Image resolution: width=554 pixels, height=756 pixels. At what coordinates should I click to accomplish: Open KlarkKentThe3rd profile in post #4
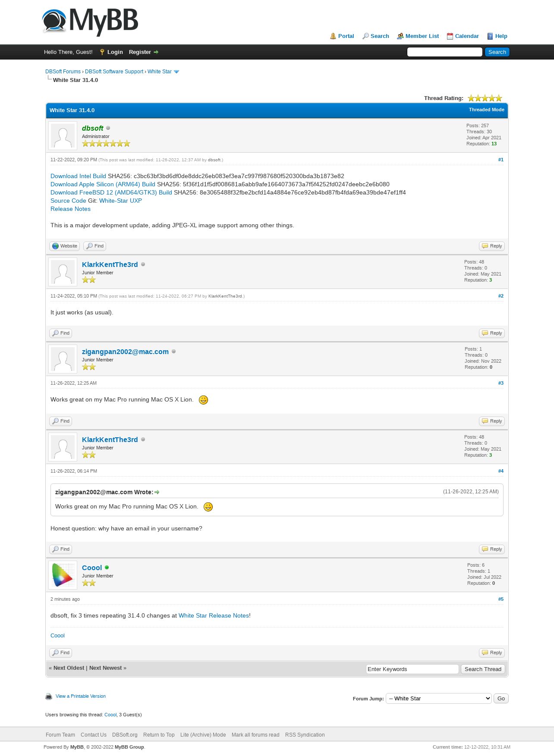coord(110,439)
